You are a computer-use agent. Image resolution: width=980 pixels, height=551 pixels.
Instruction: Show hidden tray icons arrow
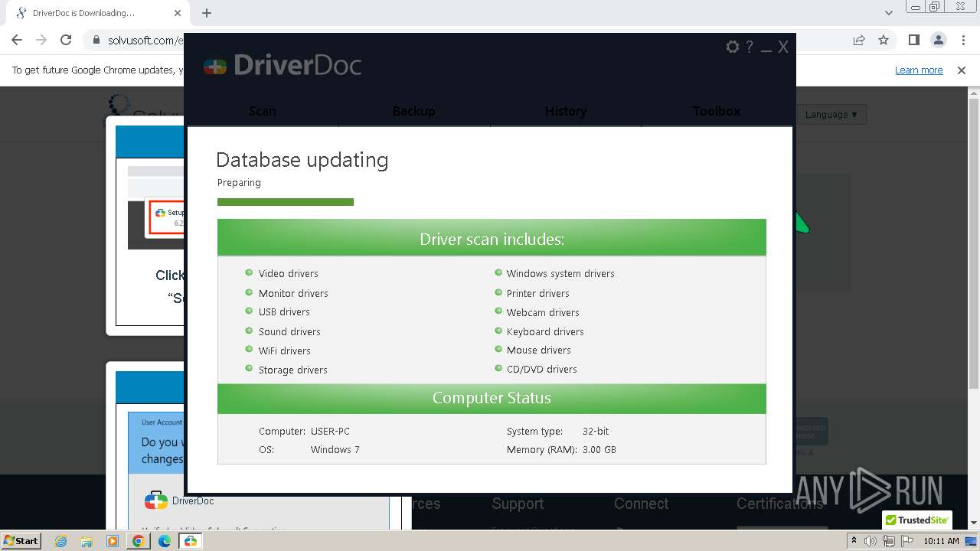pyautogui.click(x=854, y=540)
